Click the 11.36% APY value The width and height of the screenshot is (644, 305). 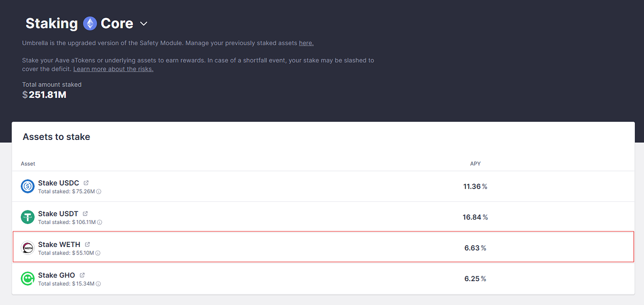(475, 186)
